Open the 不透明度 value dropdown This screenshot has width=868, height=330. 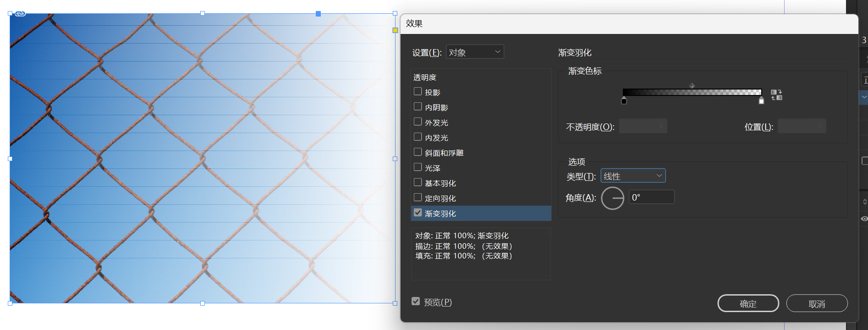(643, 126)
